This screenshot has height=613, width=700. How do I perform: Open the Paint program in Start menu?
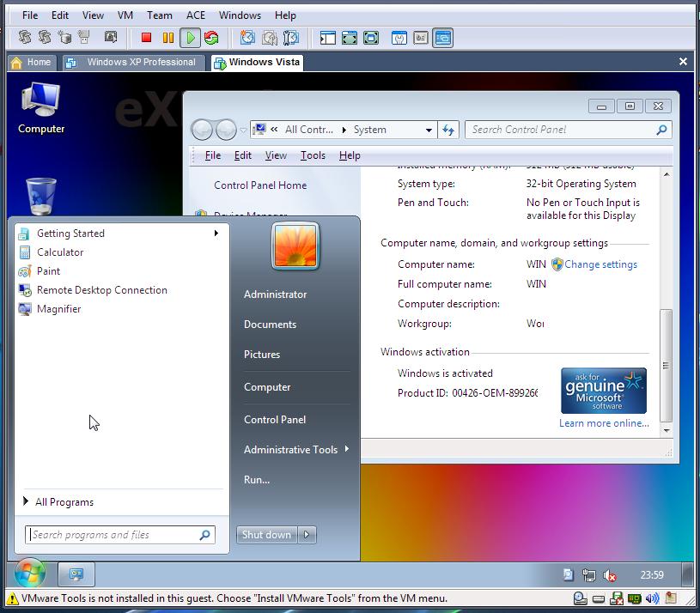tap(48, 271)
